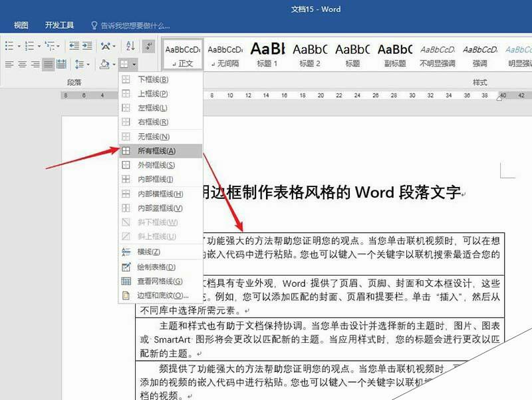Click paragraph starting with 主题和样式
This screenshot has height=400, width=532.
pos(319,339)
